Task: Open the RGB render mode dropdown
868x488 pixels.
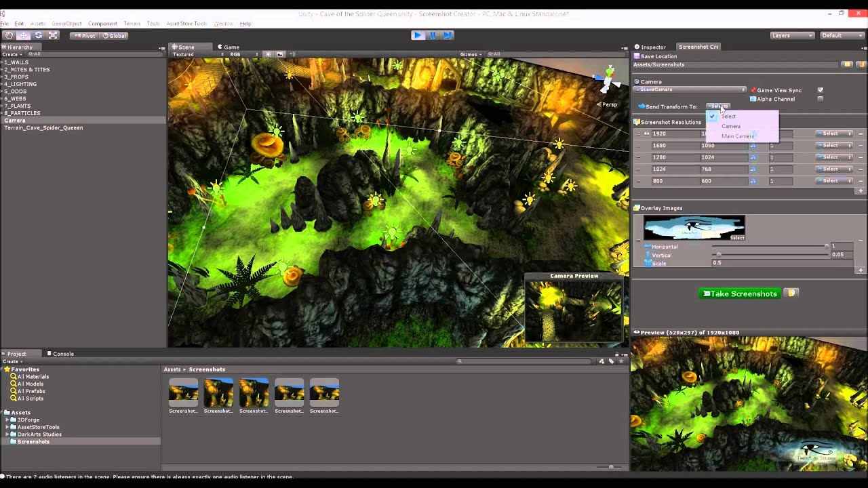Action: 244,54
